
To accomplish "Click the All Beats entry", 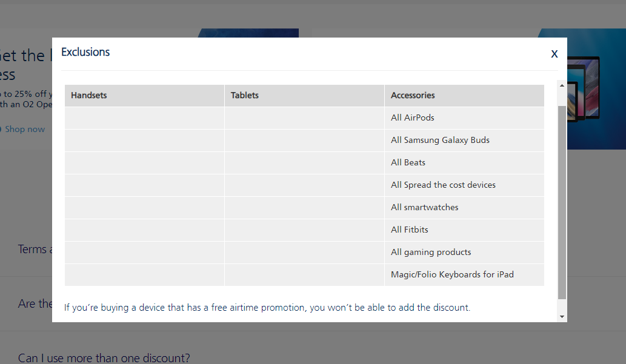I will [408, 163].
